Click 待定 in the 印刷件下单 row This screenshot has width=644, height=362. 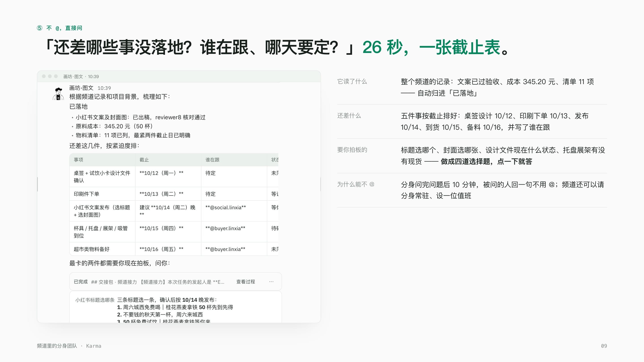210,194
